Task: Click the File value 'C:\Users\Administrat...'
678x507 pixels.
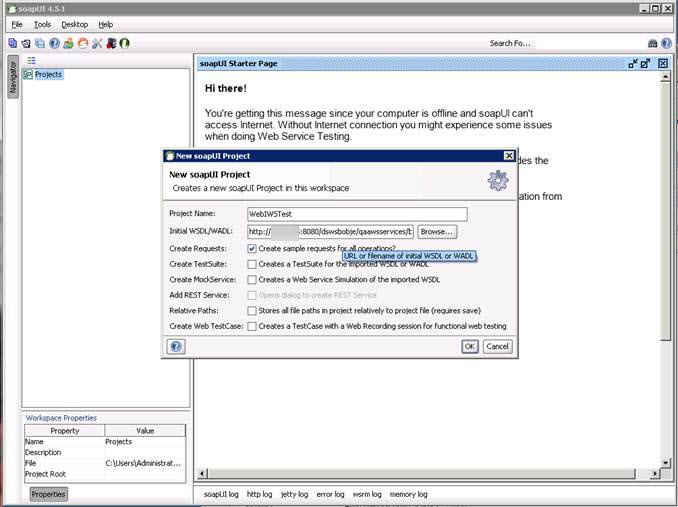Action: point(143,463)
